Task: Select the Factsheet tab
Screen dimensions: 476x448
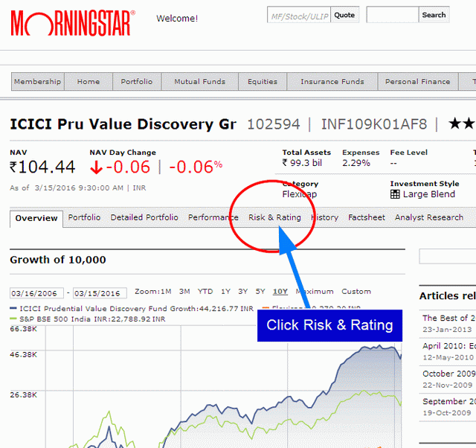Action: (x=367, y=217)
